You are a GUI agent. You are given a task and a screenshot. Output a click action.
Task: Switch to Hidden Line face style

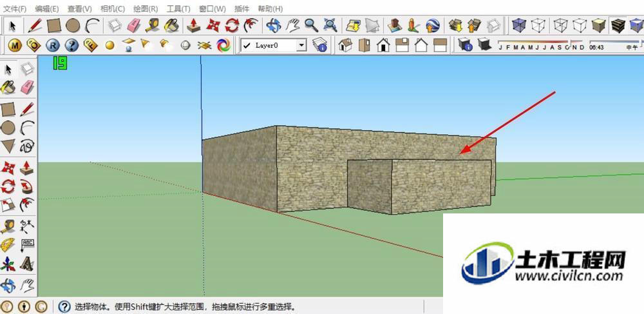(x=580, y=26)
